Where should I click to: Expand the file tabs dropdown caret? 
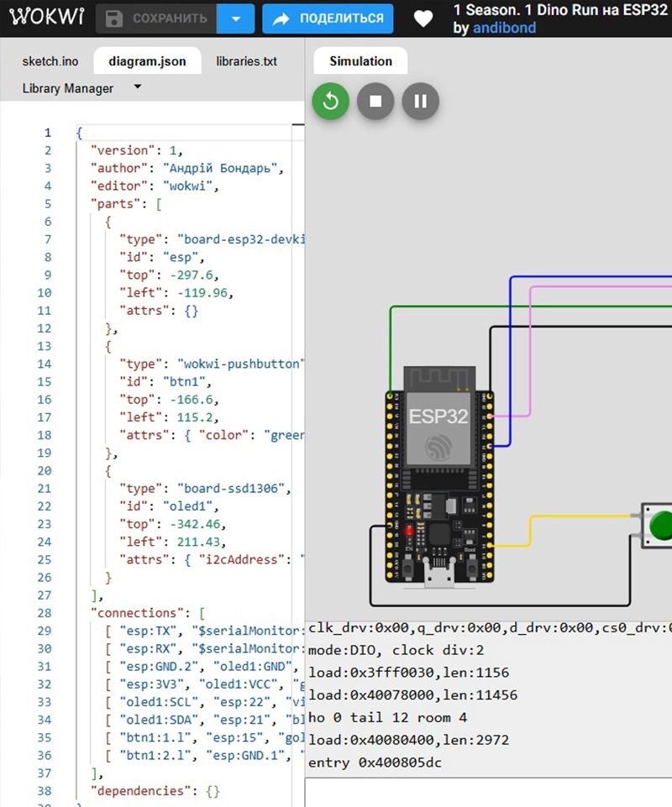[x=138, y=86]
